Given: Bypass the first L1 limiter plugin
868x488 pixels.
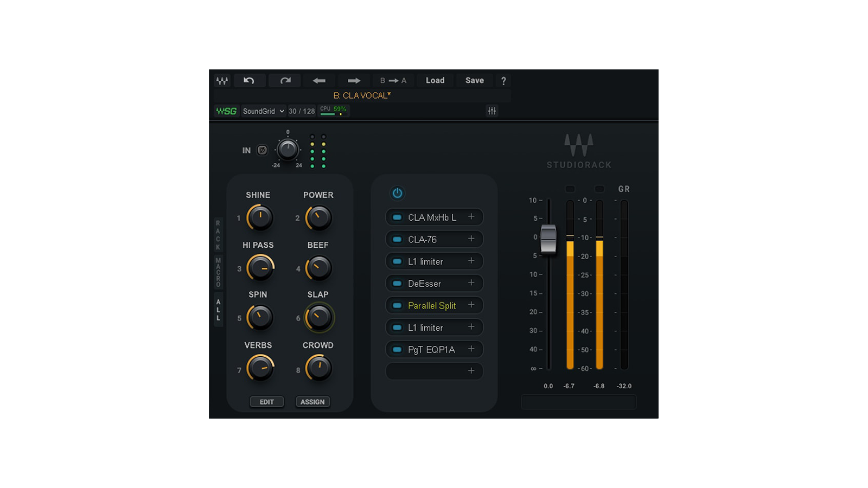Looking at the screenshot, I should point(397,261).
